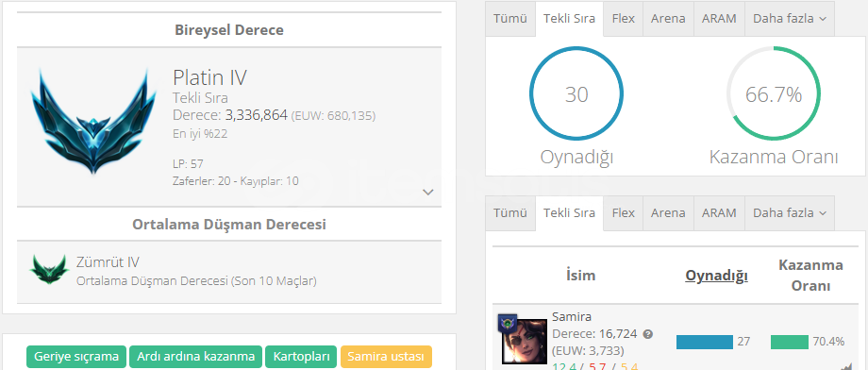868x370 pixels.
Task: Select Tekli Sıra tab in the champions table panel
Action: (569, 212)
